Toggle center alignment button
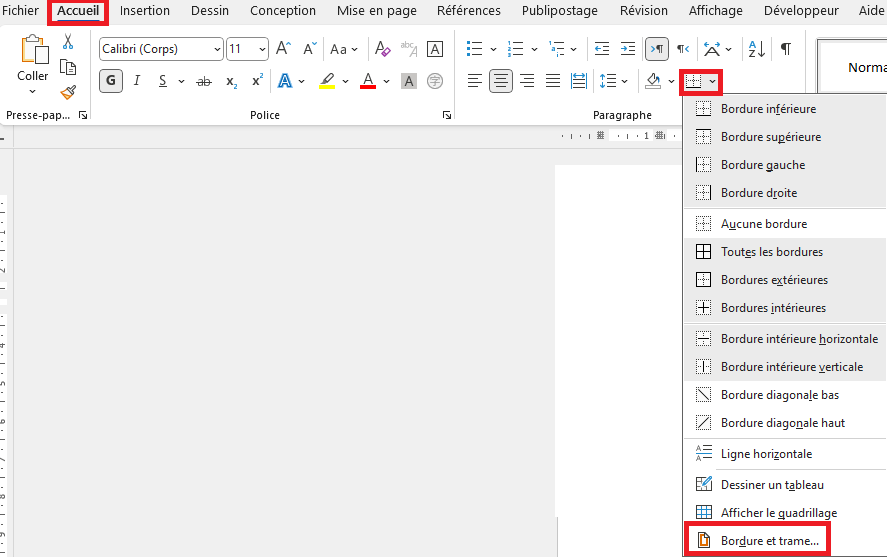Image resolution: width=887 pixels, height=557 pixels. click(501, 81)
